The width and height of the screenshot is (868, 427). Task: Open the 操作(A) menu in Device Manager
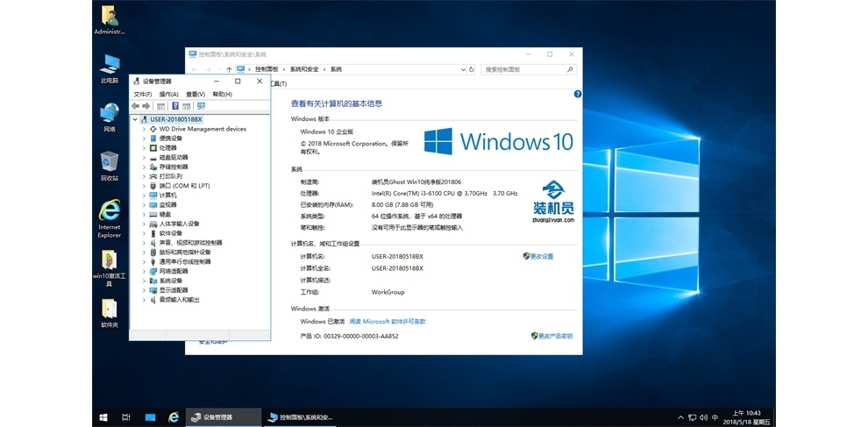[x=168, y=94]
